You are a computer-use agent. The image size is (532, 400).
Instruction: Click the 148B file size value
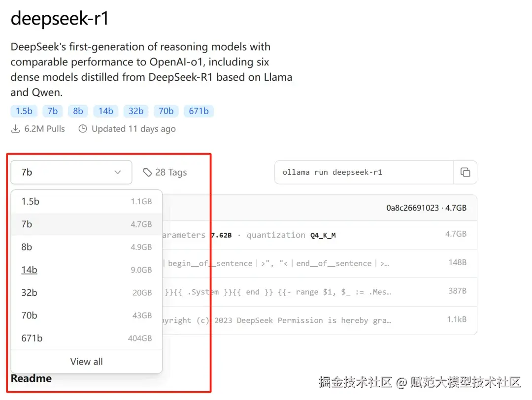(457, 262)
